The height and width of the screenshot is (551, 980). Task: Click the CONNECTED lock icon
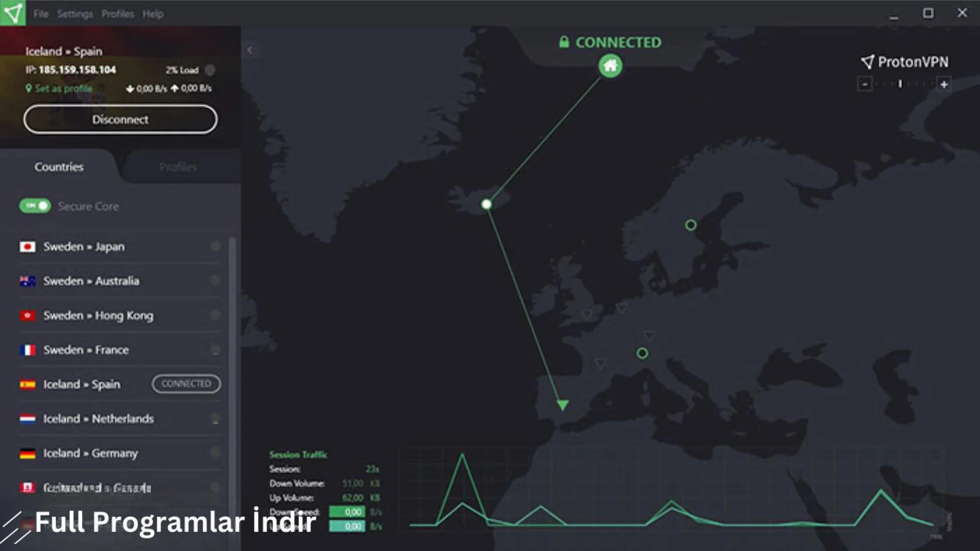point(564,42)
